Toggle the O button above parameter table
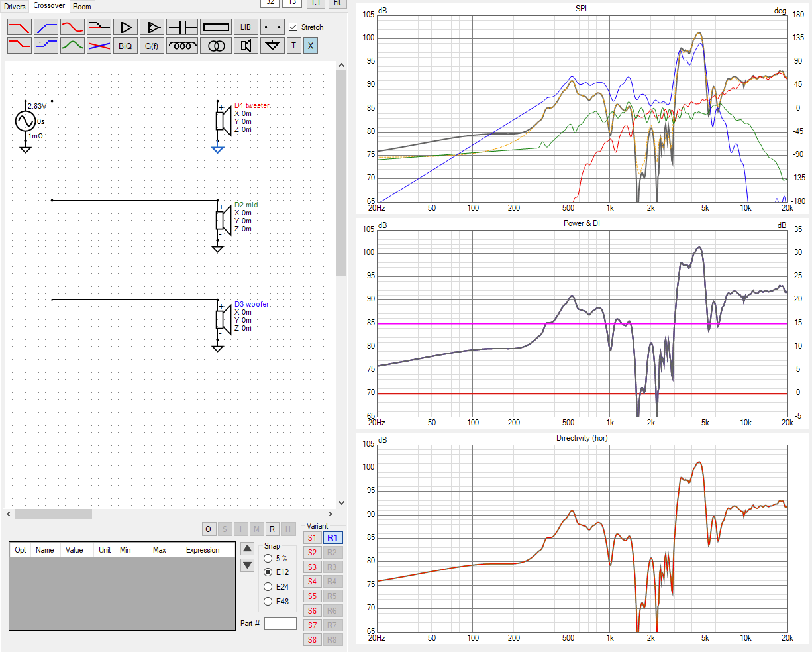This screenshot has width=812, height=652. (x=208, y=529)
